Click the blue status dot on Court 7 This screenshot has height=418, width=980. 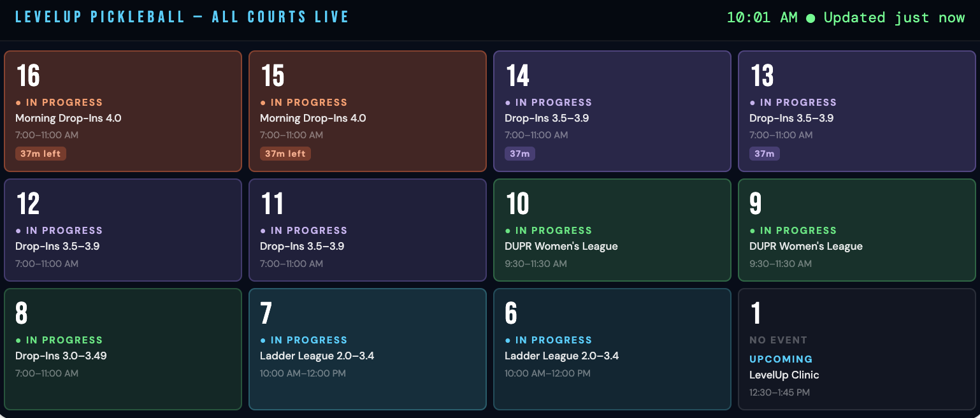(263, 340)
